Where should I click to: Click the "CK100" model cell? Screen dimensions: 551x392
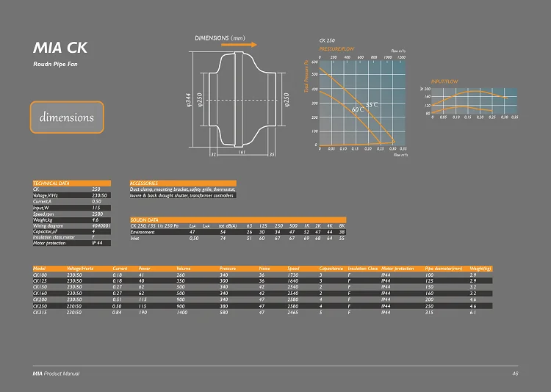point(40,275)
